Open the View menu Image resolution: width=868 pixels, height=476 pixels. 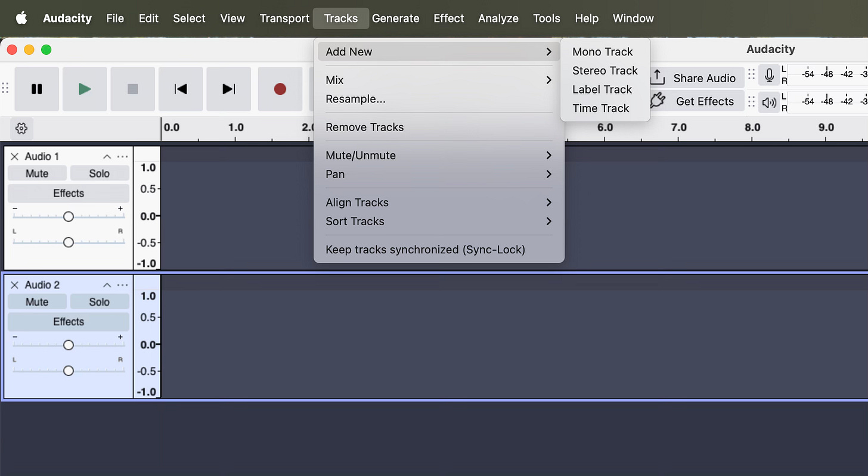[x=232, y=18]
